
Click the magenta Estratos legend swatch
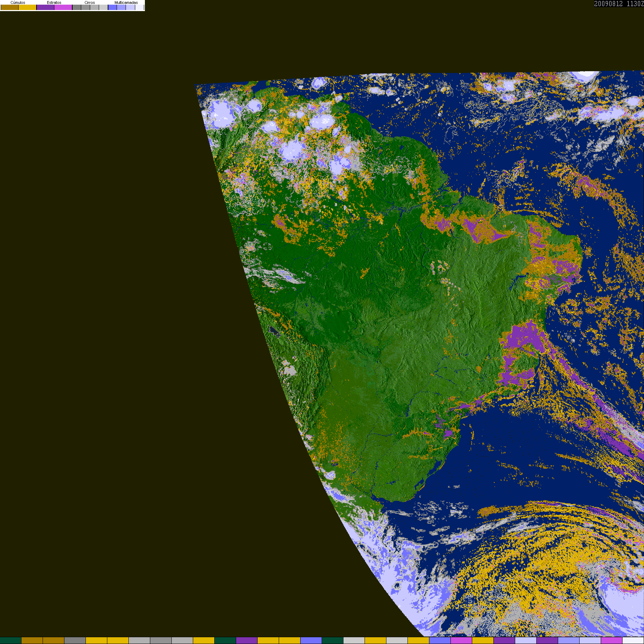[63, 7]
